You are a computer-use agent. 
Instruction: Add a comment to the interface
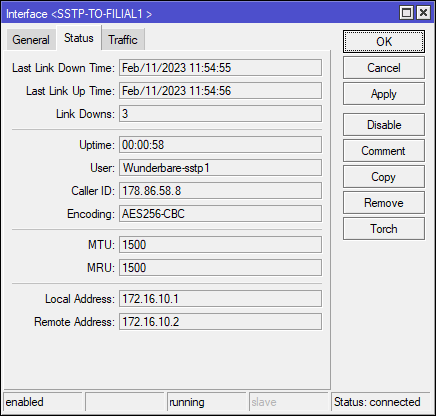pyautogui.click(x=384, y=151)
